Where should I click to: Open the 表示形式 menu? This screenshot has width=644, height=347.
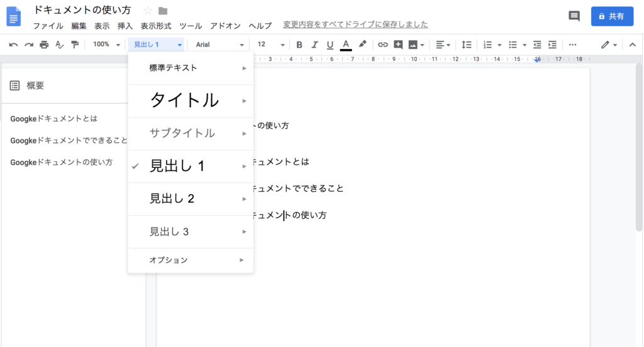(156, 26)
